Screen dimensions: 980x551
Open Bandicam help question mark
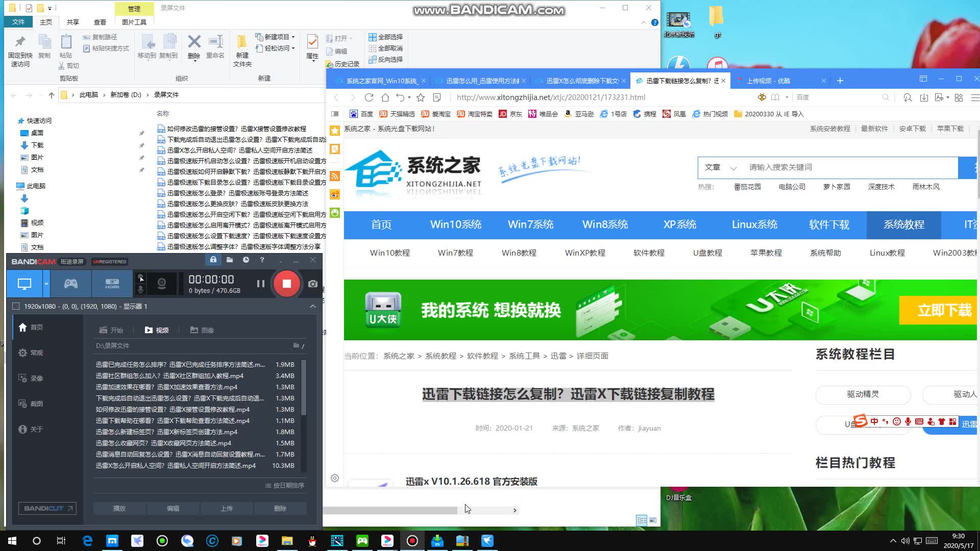pos(262,260)
